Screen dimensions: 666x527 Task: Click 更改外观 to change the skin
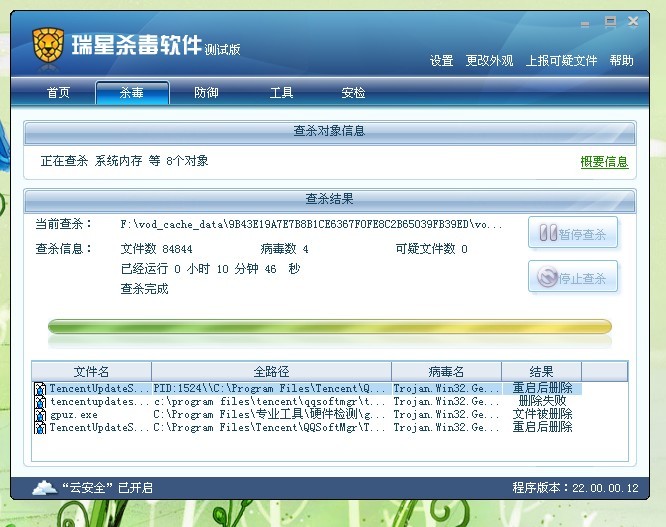coord(489,61)
